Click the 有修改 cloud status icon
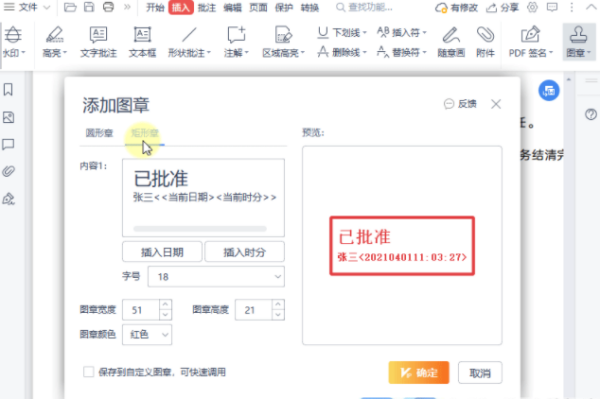The height and width of the screenshot is (399, 600). [441, 7]
